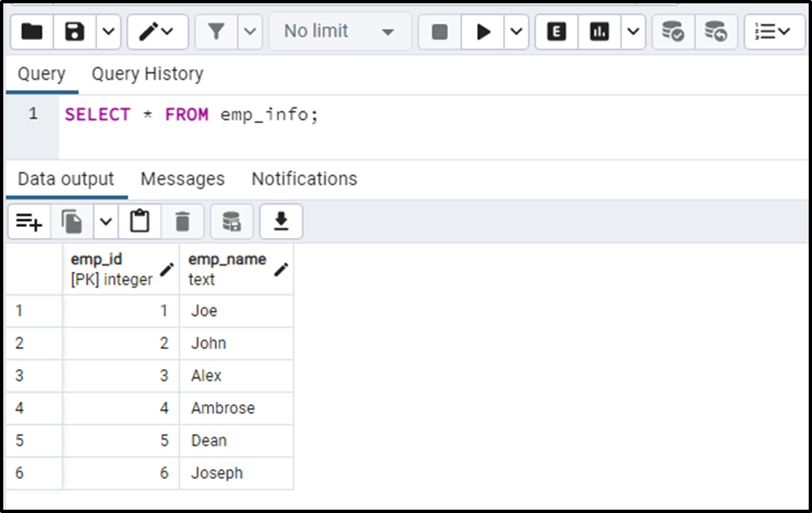Viewport: 812px width, 513px height.
Task: Switch to the Query History tab
Action: click(148, 74)
